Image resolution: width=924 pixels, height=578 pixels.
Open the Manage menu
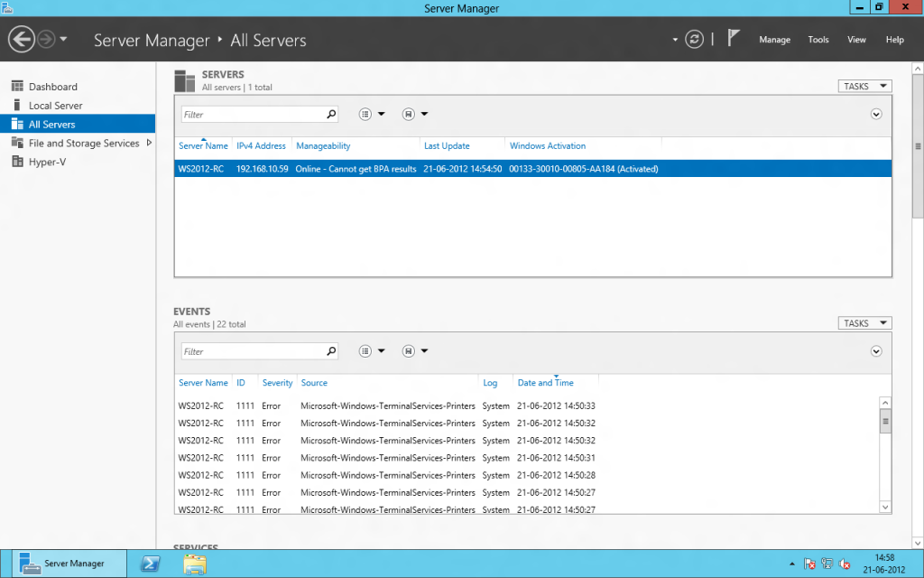[x=774, y=40]
